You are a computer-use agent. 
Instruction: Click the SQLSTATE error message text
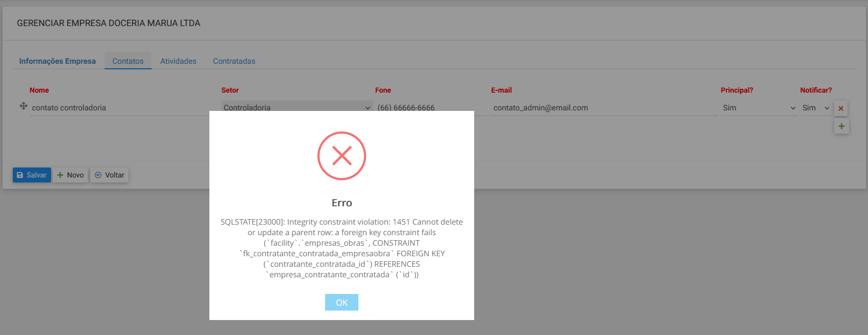341,248
